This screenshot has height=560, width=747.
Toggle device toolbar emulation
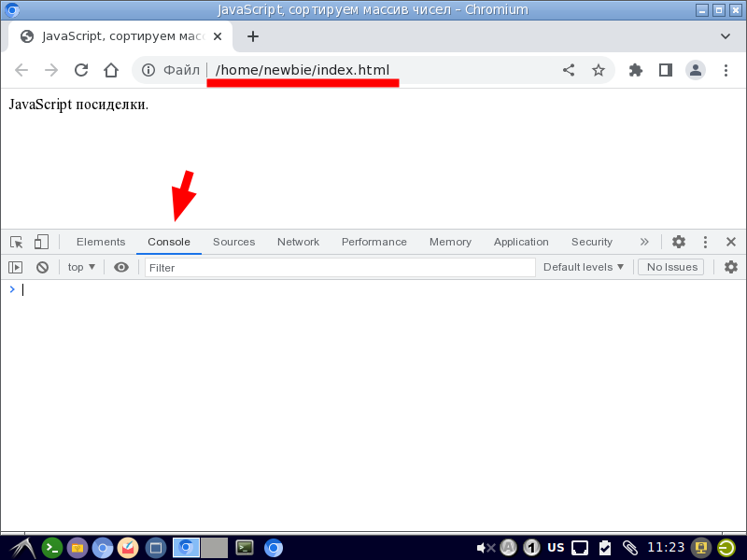[x=41, y=242]
